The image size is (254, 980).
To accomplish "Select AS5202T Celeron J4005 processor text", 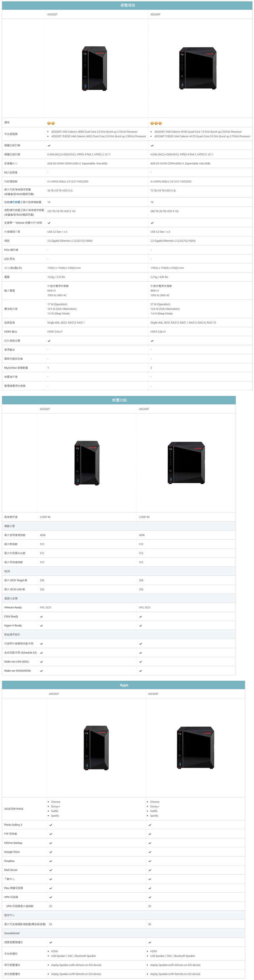I will (94, 132).
